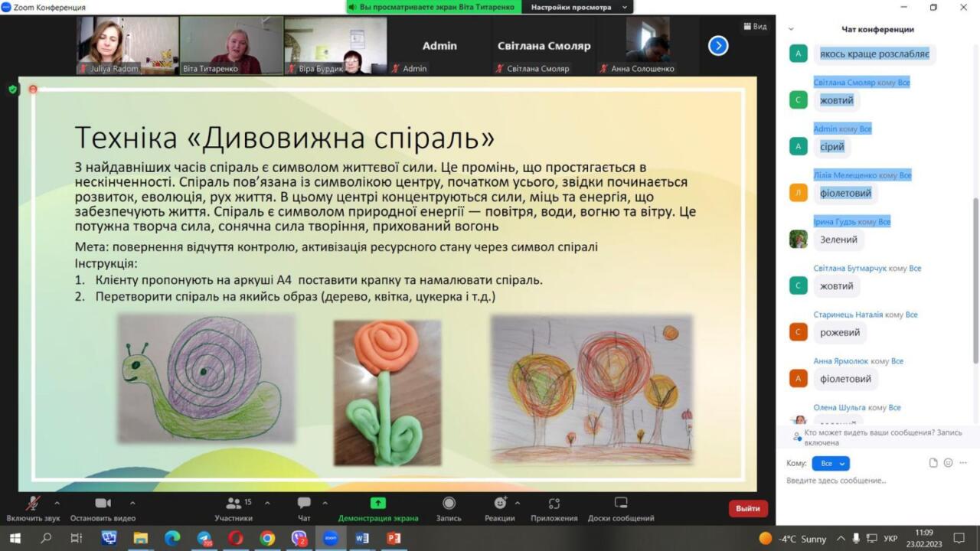Image resolution: width=980 pixels, height=551 pixels.
Task: Open Word from taskbar
Action: (x=362, y=538)
